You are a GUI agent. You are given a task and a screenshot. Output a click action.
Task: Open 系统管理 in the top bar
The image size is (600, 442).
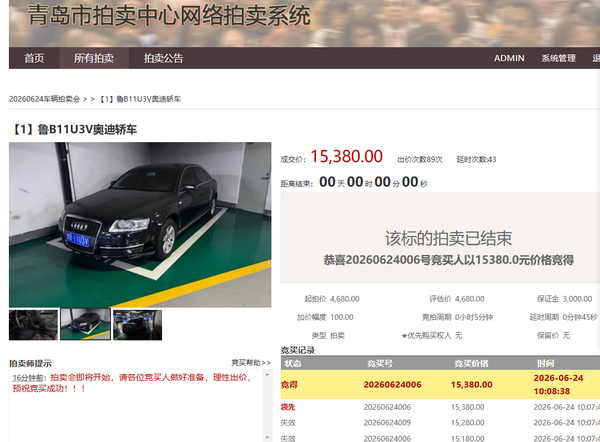click(x=558, y=58)
